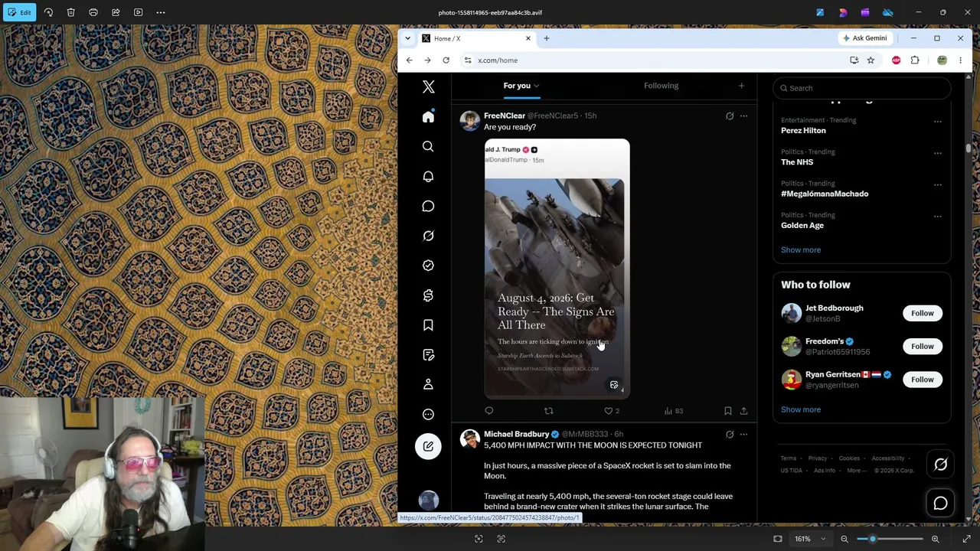Image resolution: width=980 pixels, height=551 pixels.
Task: Start slideshow from Photos toolbar
Action: (138, 12)
